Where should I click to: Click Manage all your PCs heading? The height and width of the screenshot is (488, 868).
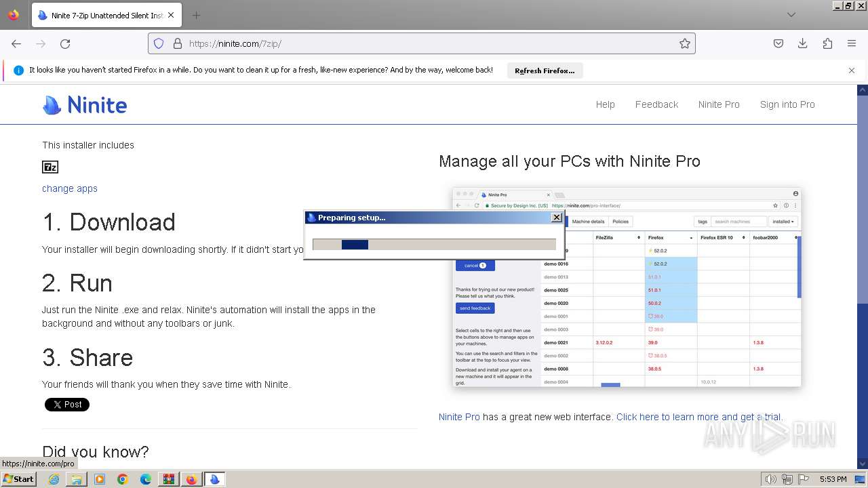570,161
